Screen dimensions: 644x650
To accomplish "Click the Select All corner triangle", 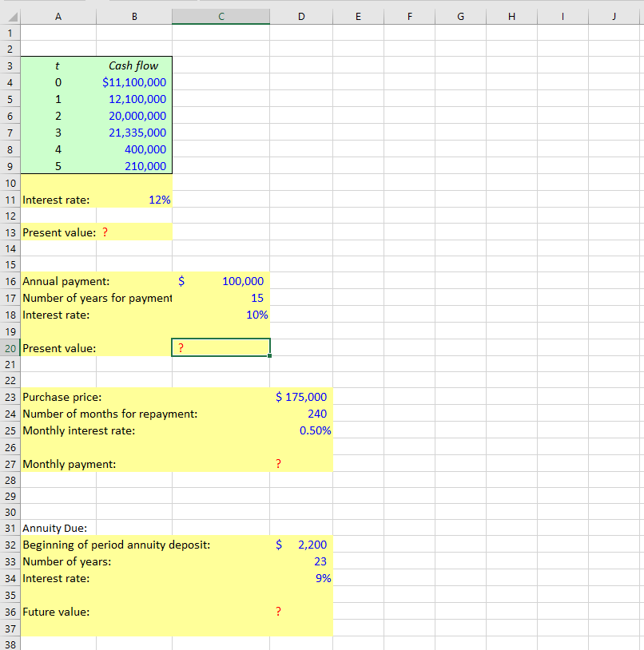I will coord(13,17).
